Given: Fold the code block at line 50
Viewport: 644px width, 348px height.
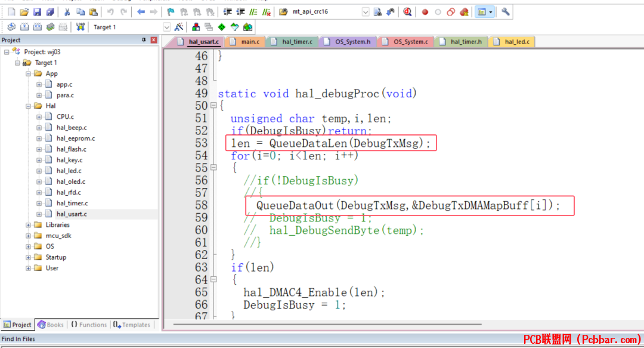Looking at the screenshot, I should 213,105.
